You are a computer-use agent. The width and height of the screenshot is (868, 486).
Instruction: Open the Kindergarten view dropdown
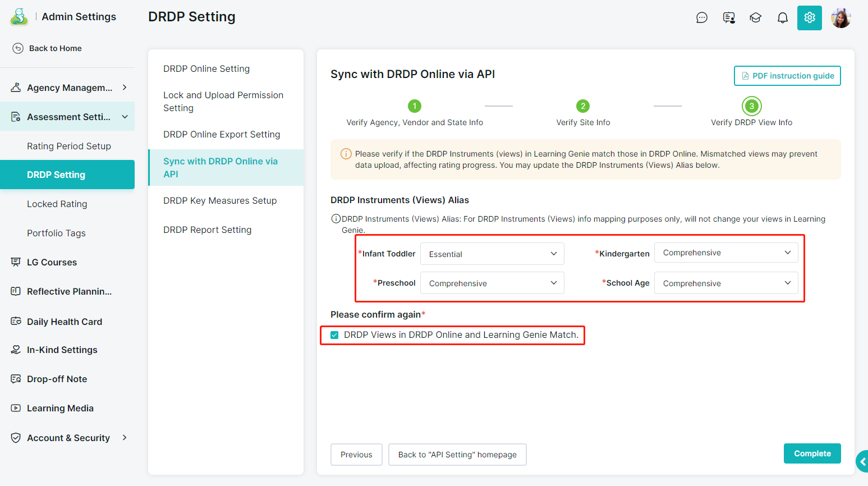726,253
